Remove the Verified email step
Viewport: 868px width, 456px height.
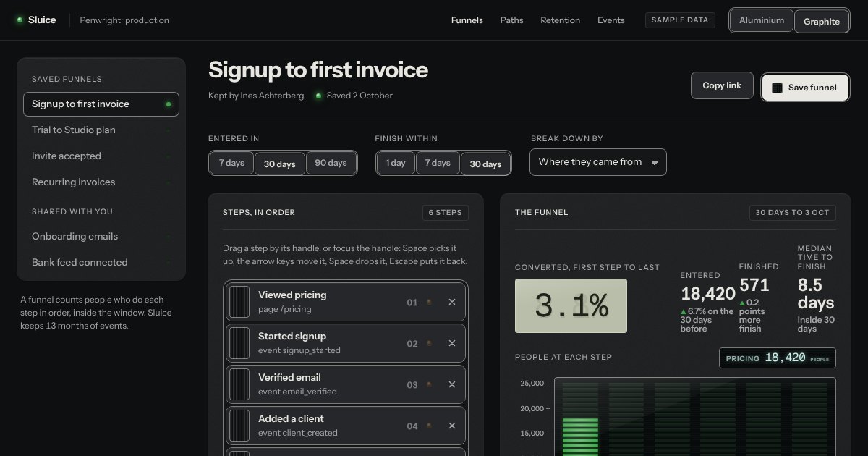click(452, 384)
